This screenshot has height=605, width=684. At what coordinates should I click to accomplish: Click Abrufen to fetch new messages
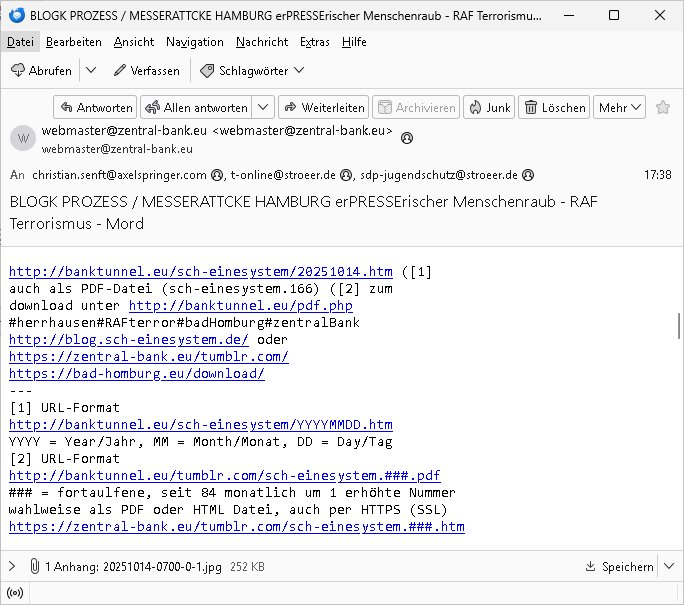42,70
